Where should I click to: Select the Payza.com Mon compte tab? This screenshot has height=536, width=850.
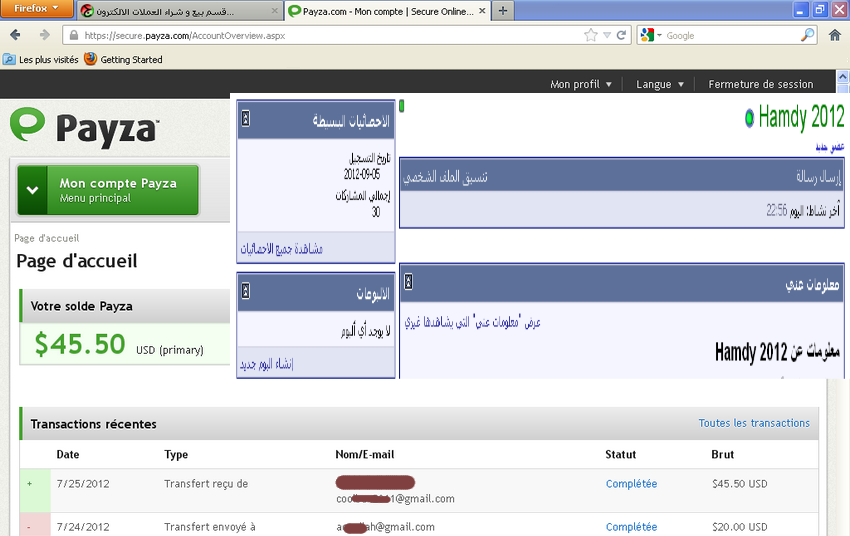pos(387,11)
